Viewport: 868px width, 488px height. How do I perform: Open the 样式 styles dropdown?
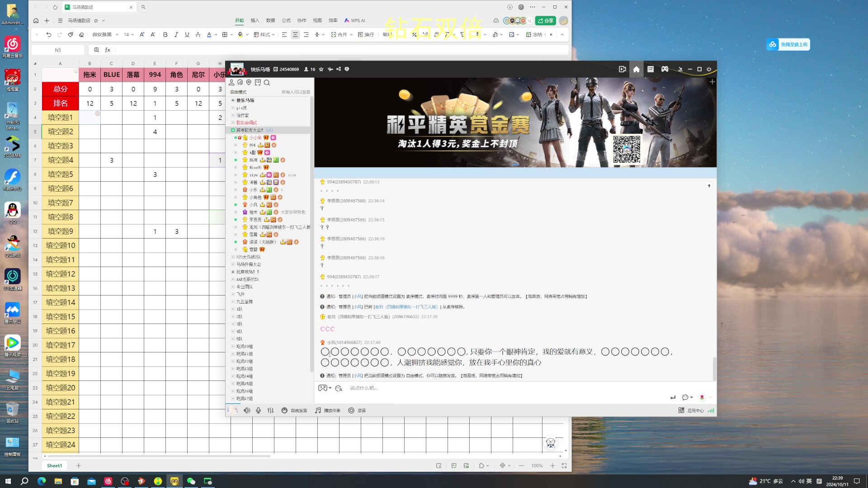pyautogui.click(x=264, y=35)
